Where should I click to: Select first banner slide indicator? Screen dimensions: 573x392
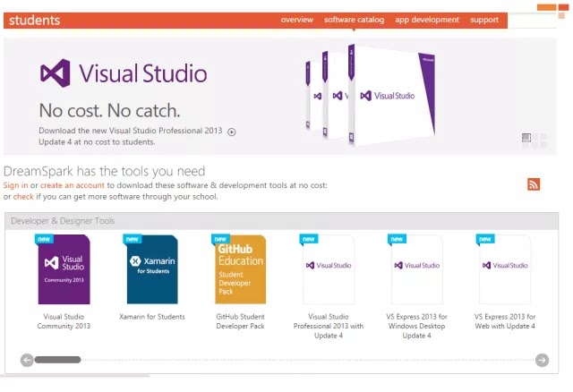click(526, 137)
